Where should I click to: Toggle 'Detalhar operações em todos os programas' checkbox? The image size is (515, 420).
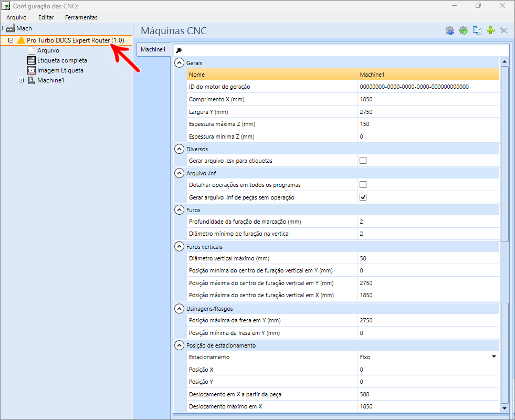coord(363,185)
